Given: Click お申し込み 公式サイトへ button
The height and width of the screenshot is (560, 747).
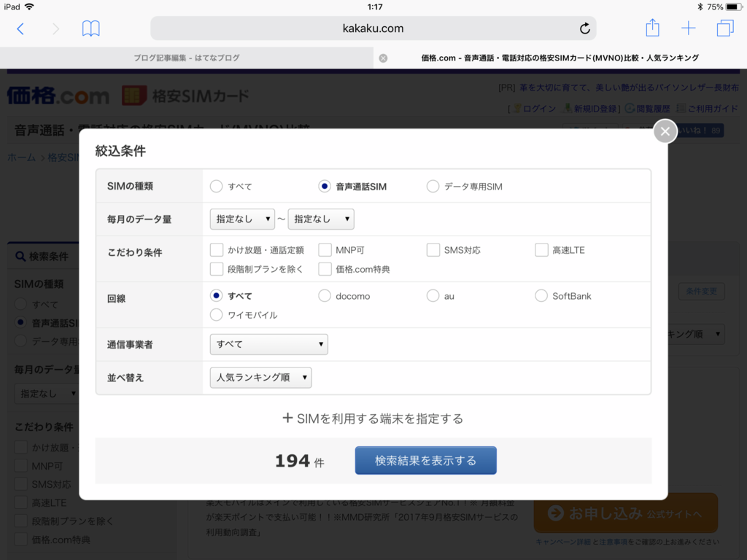Looking at the screenshot, I should click(x=625, y=513).
